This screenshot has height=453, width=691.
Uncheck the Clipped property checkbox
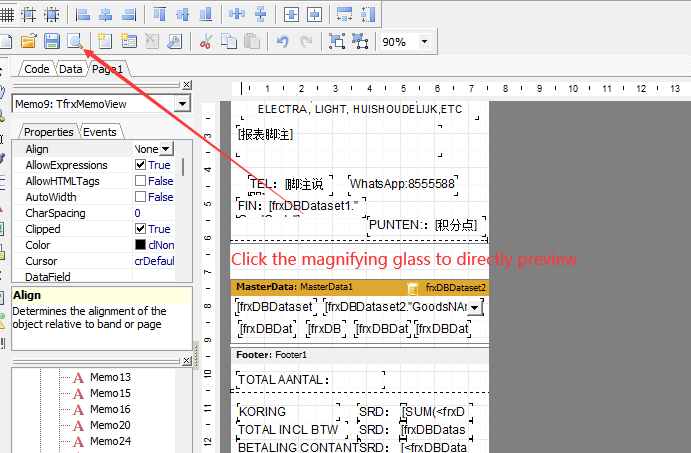[x=141, y=229]
